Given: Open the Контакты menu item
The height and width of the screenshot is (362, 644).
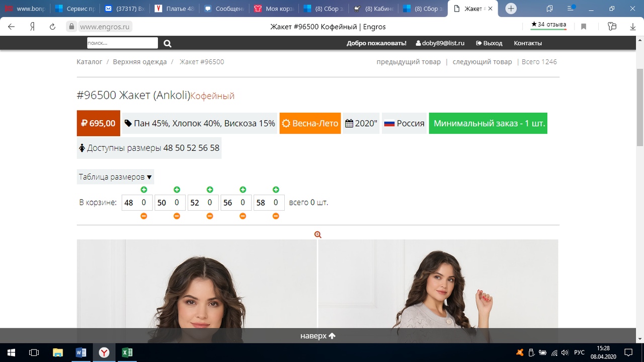Looking at the screenshot, I should coord(527,43).
